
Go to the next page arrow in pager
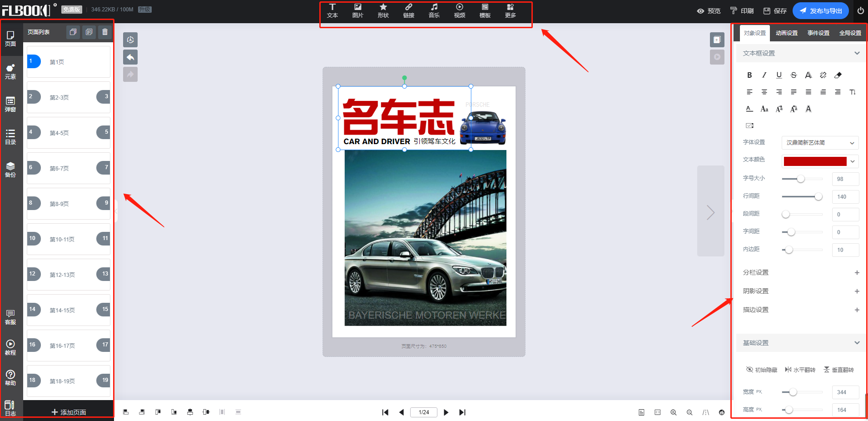coord(446,412)
